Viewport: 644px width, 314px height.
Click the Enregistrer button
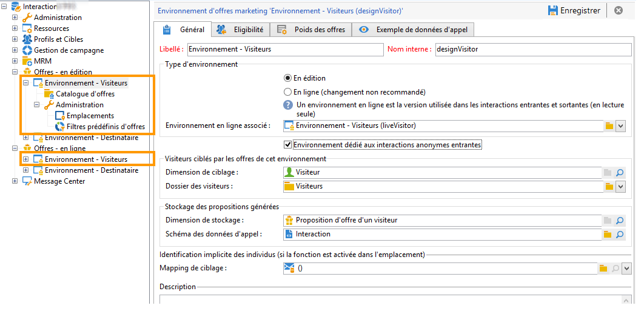[574, 11]
